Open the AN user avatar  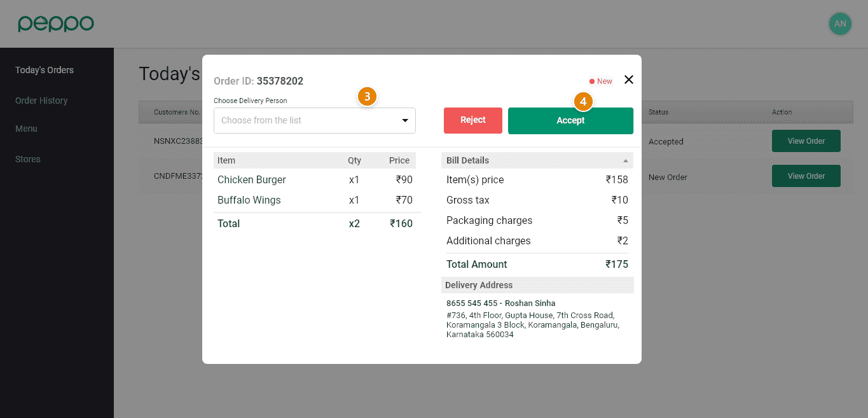click(839, 24)
